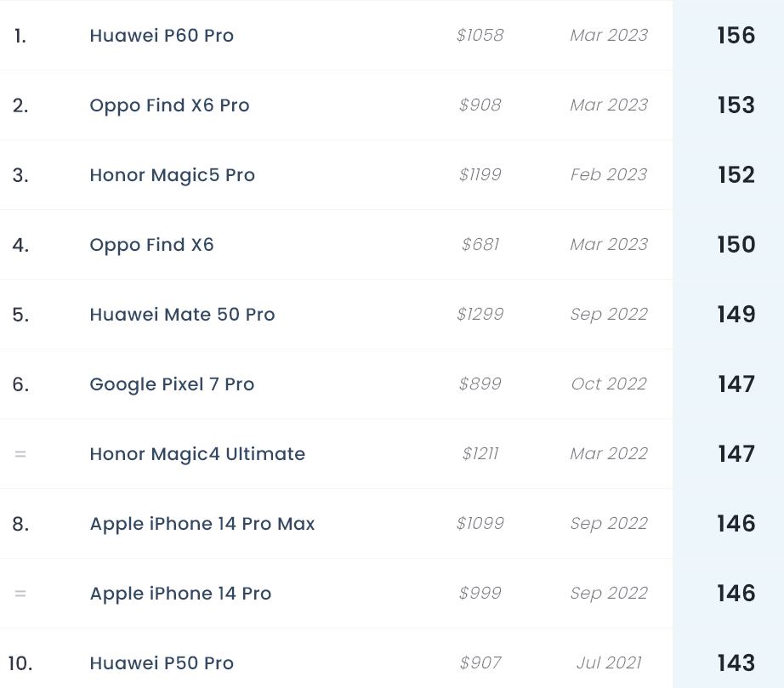
Task: Select the score 143 cell
Action: [736, 663]
